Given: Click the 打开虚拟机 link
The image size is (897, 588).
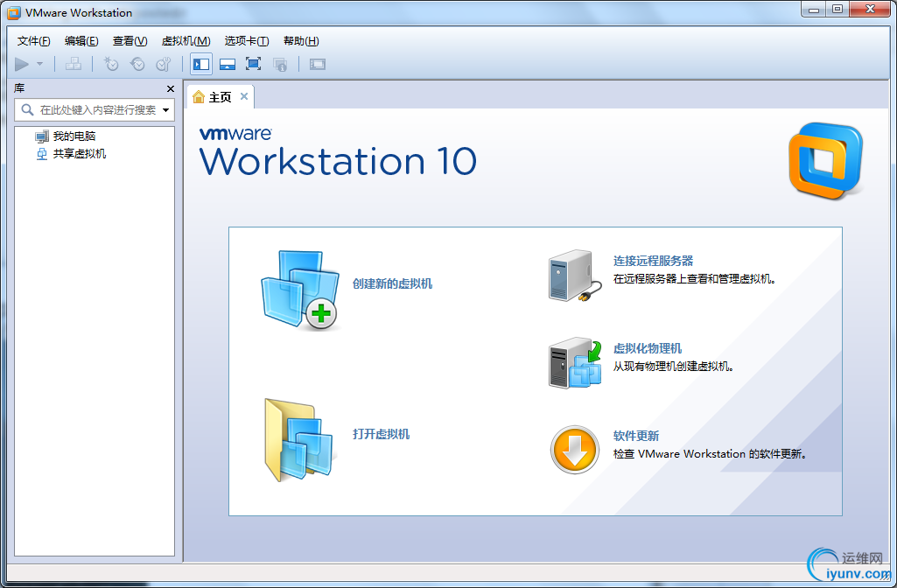Looking at the screenshot, I should 381,434.
